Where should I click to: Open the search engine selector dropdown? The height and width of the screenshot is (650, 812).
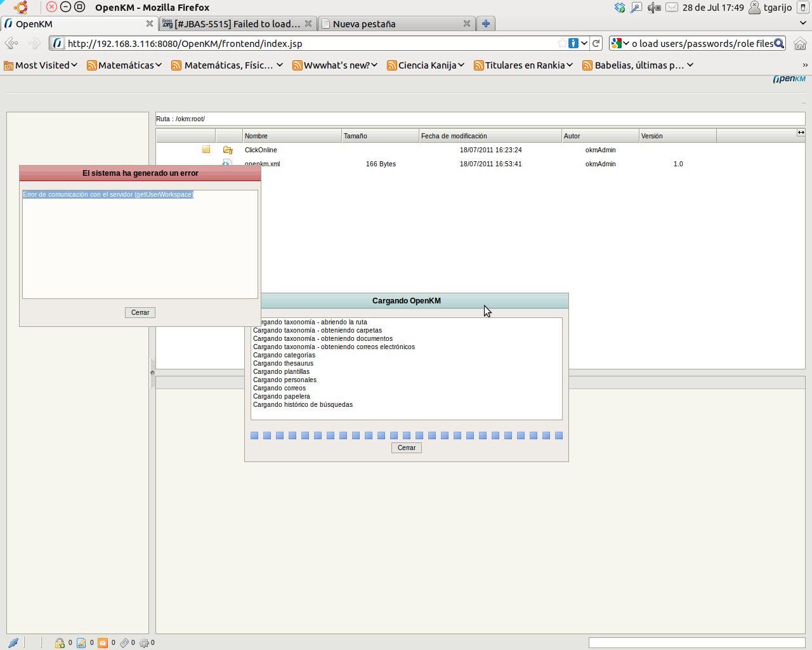pos(620,43)
